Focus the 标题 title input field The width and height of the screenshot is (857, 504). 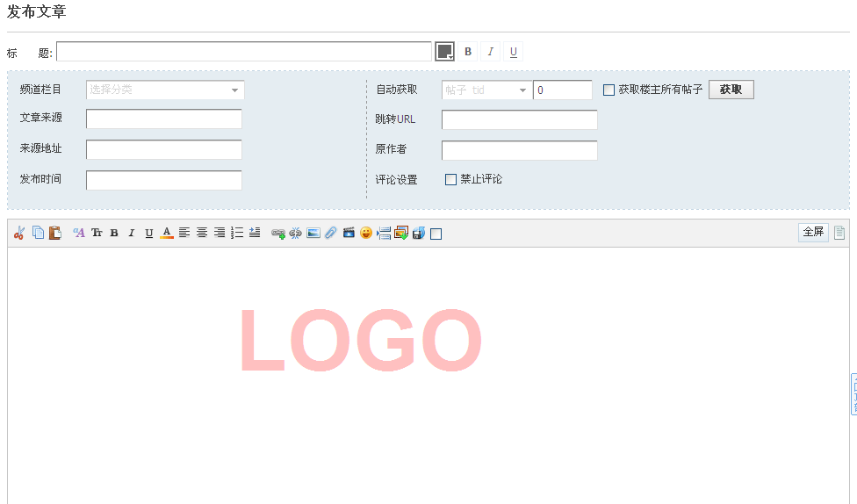click(x=244, y=52)
